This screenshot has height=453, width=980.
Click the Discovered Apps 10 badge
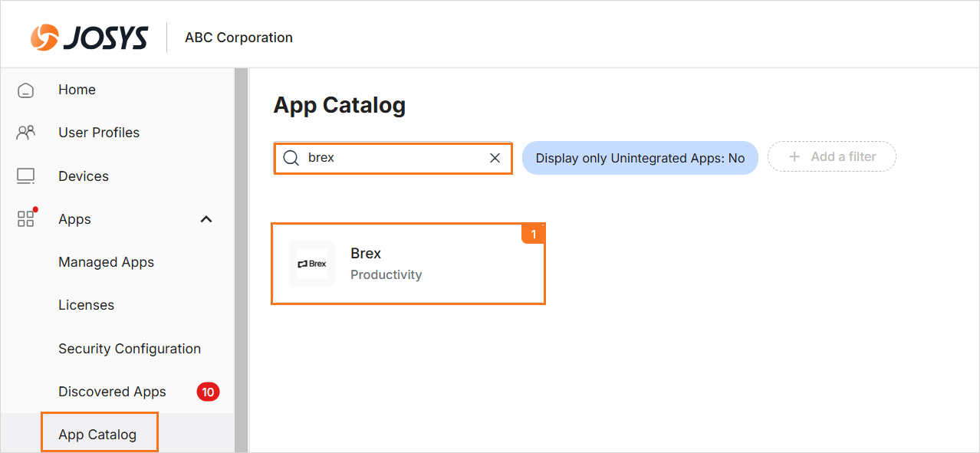pos(208,392)
